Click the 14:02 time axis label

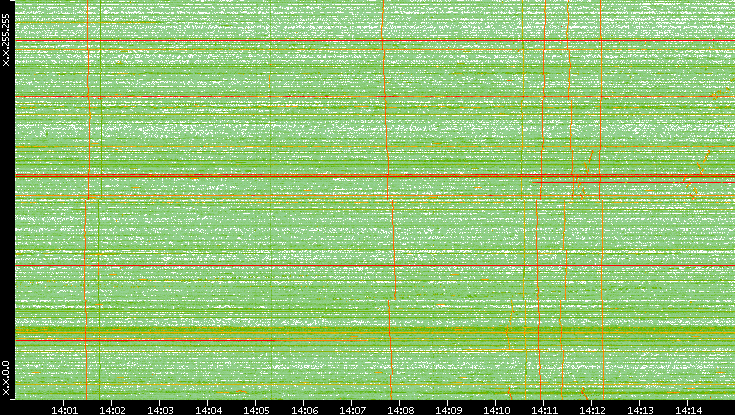[x=112, y=411]
